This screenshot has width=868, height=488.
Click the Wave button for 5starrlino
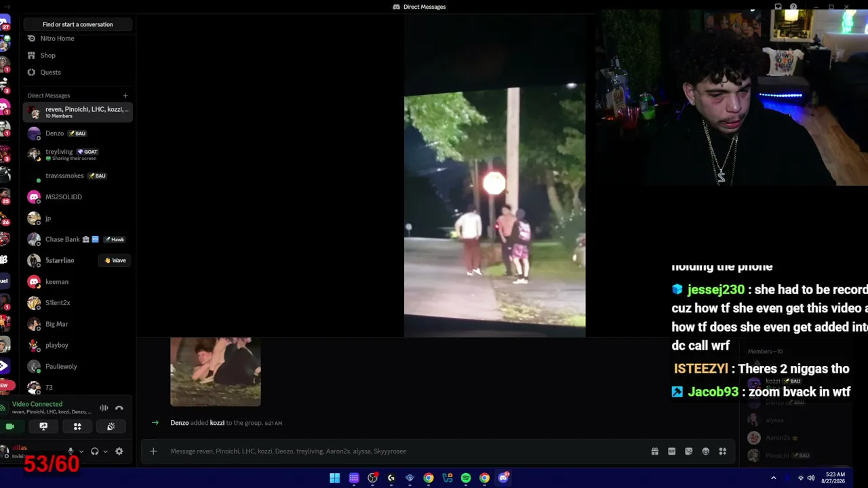tap(115, 260)
